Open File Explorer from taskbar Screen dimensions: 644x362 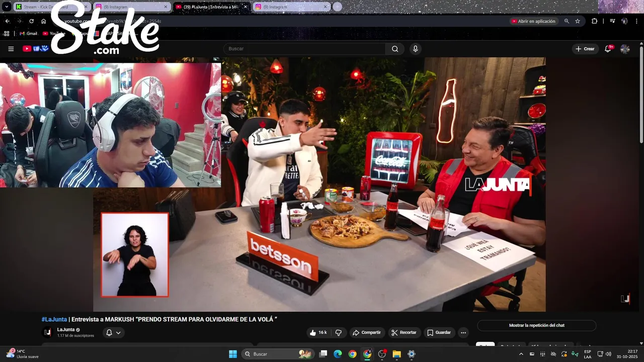[396, 354]
